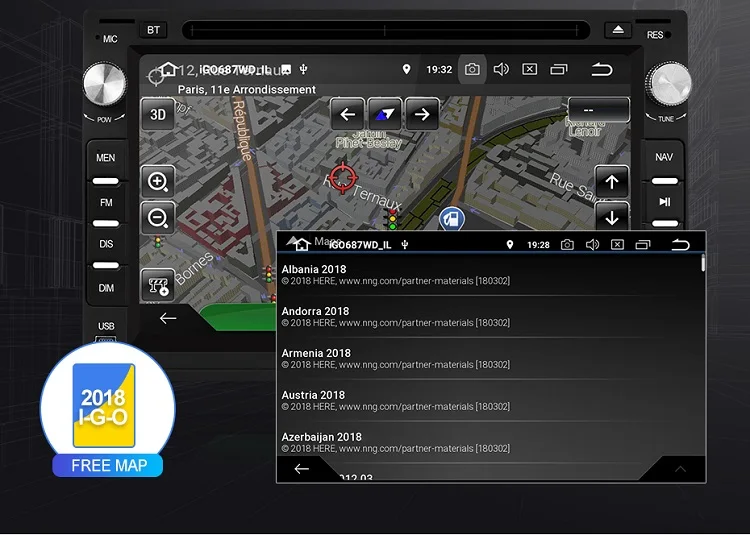This screenshot has width=750, height=535.
Task: Click the maps list scrollbar
Action: click(703, 263)
